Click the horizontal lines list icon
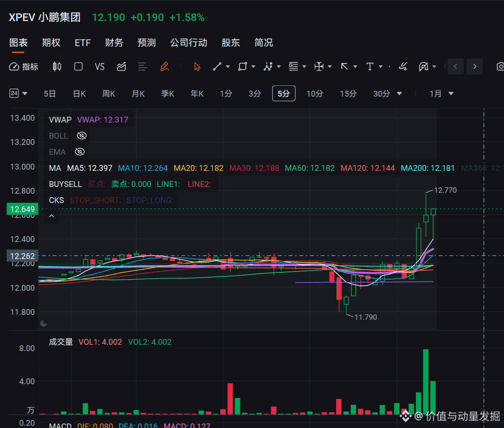This screenshot has width=504, height=428. pos(143,67)
